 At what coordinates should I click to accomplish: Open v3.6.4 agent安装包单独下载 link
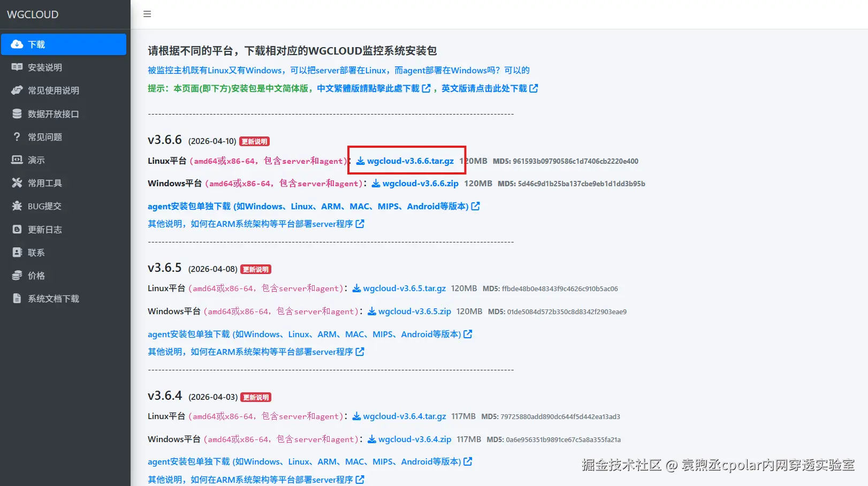click(x=310, y=461)
